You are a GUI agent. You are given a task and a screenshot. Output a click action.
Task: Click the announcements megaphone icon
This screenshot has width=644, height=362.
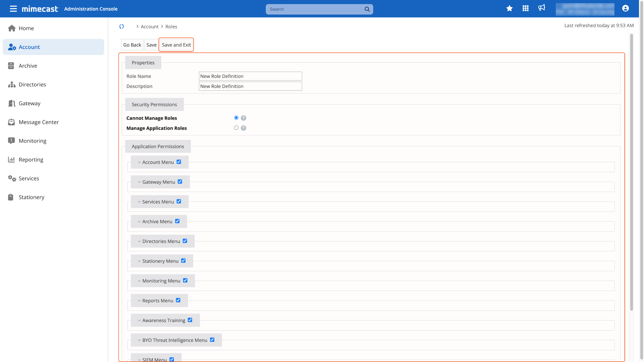pyautogui.click(x=541, y=8)
